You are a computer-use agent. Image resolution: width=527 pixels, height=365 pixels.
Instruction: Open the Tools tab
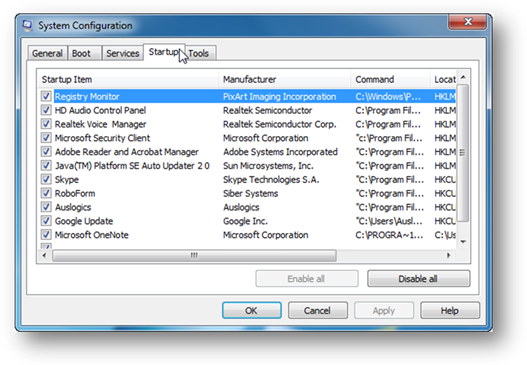pos(200,53)
